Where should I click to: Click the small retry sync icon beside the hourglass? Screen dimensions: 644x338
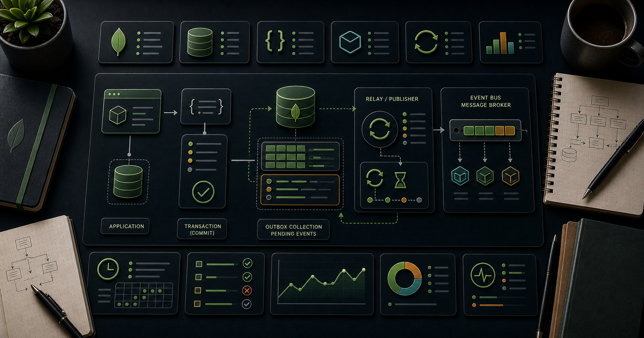375,178
